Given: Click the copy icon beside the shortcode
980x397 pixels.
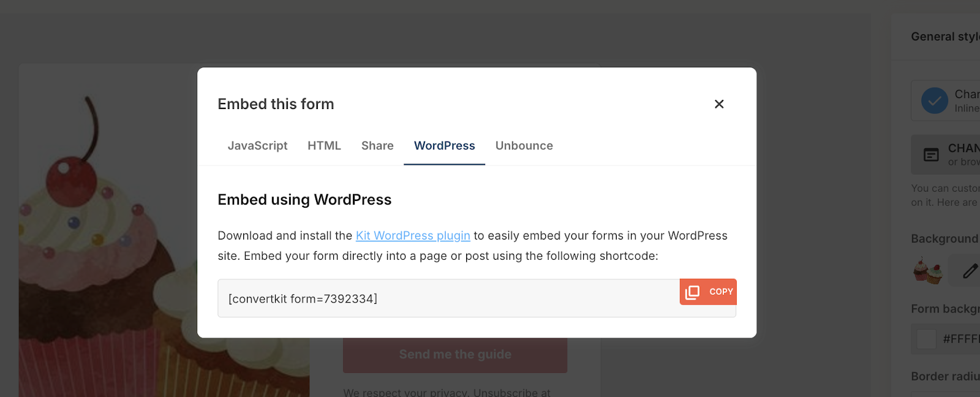Looking at the screenshot, I should click(x=692, y=292).
